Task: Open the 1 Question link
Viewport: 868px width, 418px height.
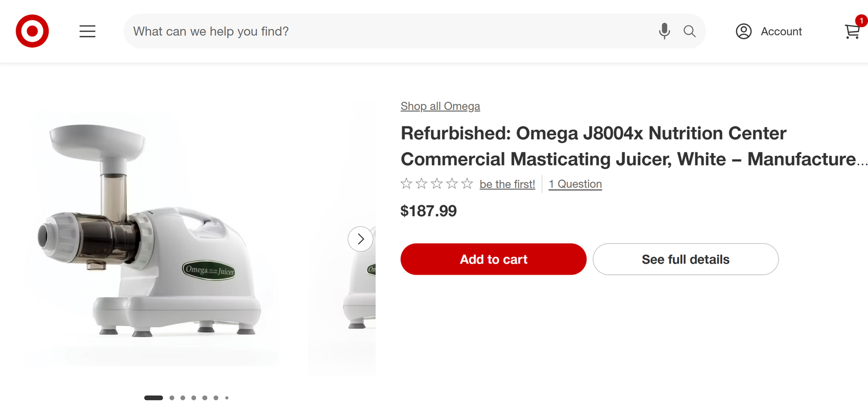Action: (x=575, y=184)
